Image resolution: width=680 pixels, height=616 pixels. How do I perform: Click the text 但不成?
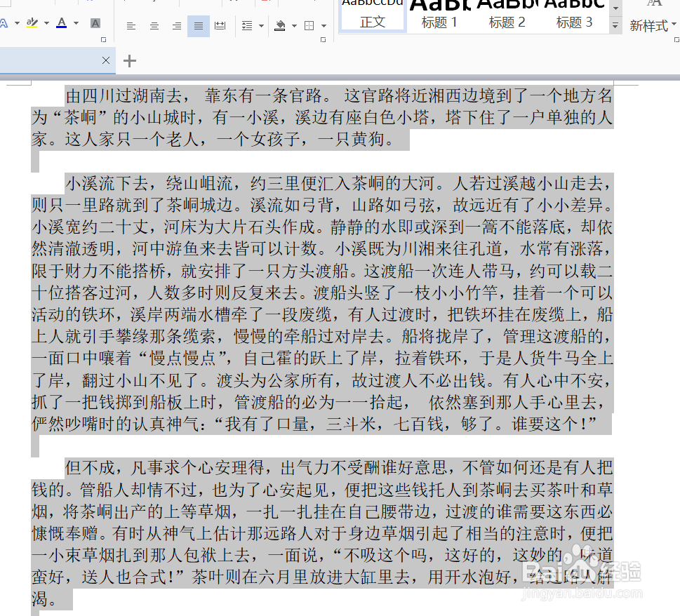tap(91, 467)
